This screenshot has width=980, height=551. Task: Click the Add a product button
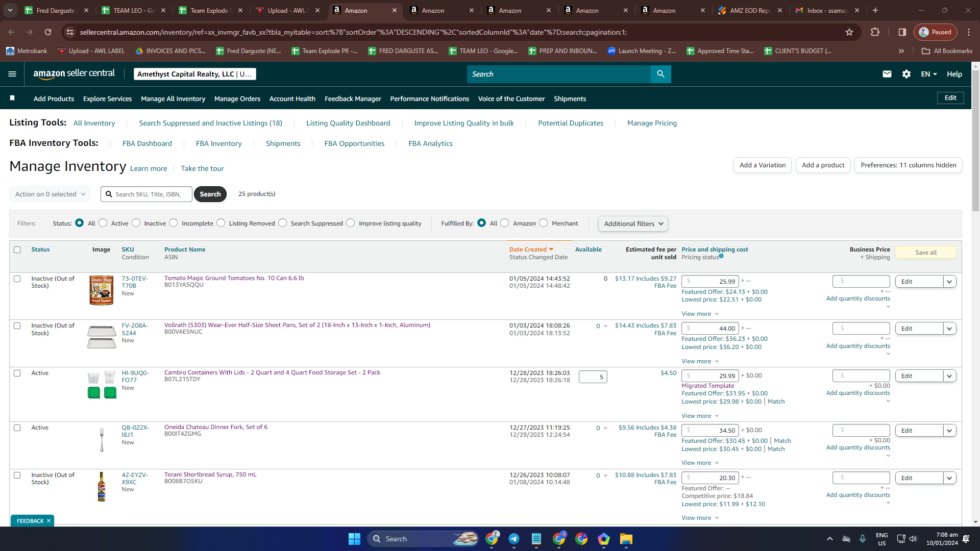tap(823, 165)
